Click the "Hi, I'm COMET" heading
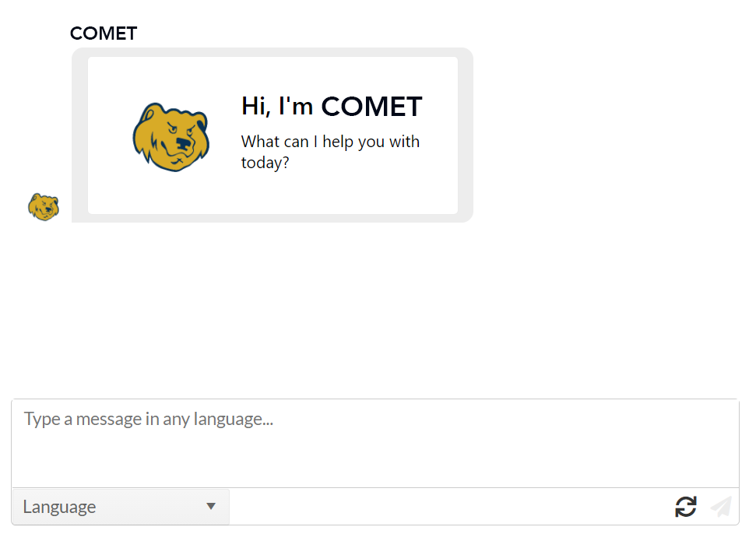This screenshot has height=541, width=756. coord(332,106)
